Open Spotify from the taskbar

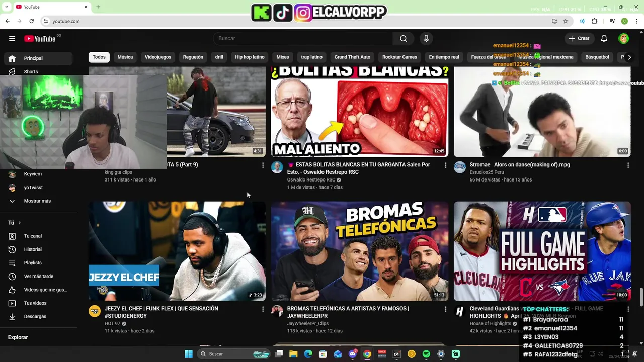point(426,354)
